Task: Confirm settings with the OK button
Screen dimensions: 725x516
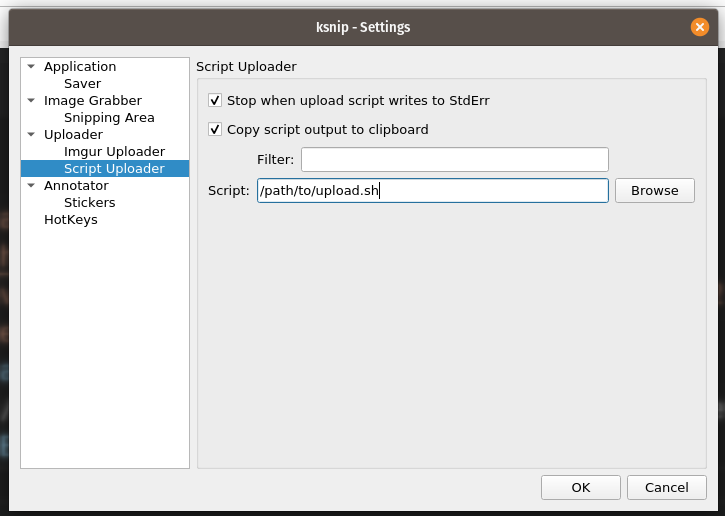Action: (581, 487)
